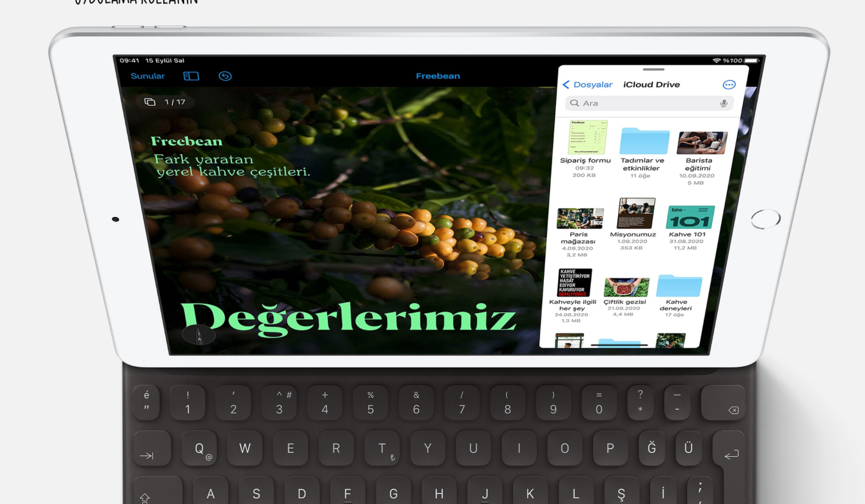Tap the number 5 percent key
The image size is (865, 504).
(x=371, y=403)
